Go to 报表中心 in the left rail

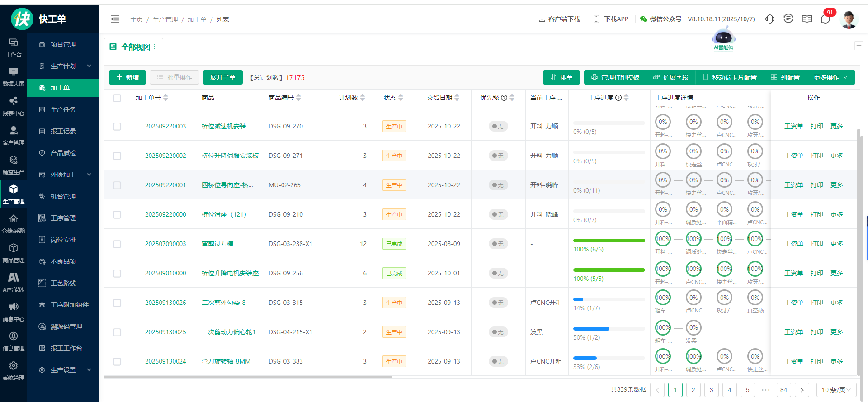tap(14, 106)
